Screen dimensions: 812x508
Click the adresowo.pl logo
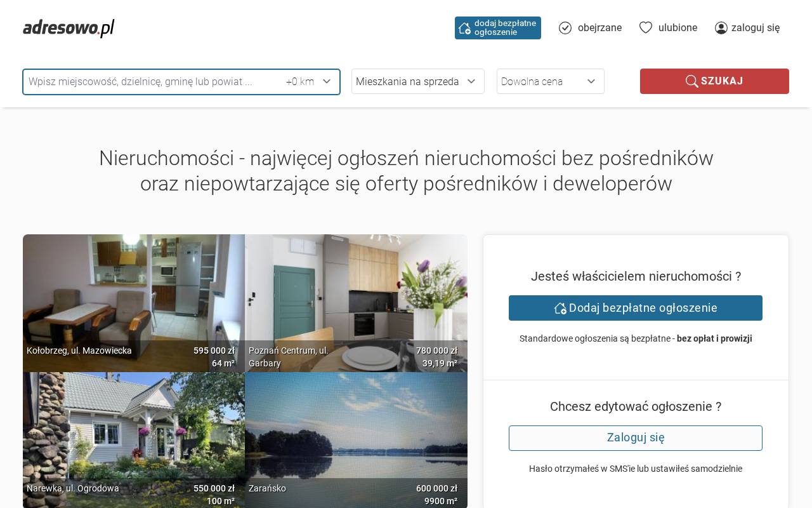click(69, 28)
